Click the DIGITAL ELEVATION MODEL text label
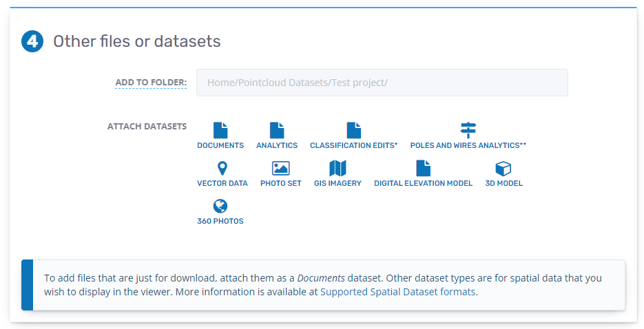Viewport: 644px width, 329px height. (423, 183)
